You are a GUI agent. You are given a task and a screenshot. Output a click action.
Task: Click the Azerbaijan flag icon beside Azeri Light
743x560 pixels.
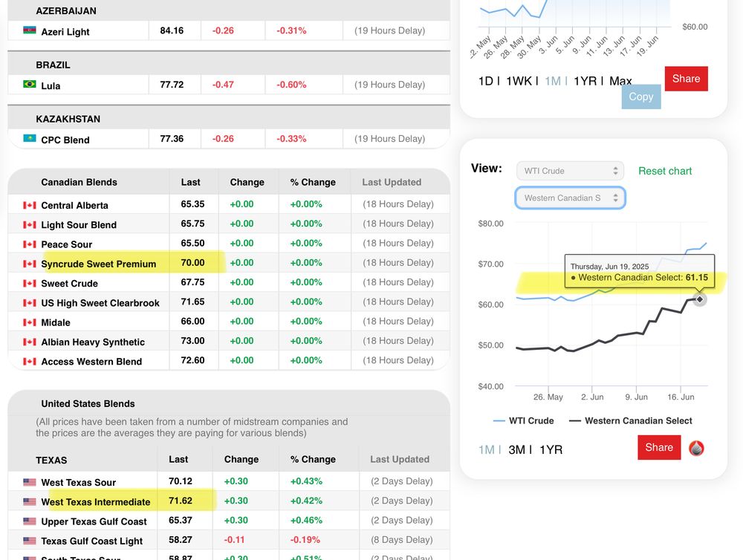(x=30, y=30)
